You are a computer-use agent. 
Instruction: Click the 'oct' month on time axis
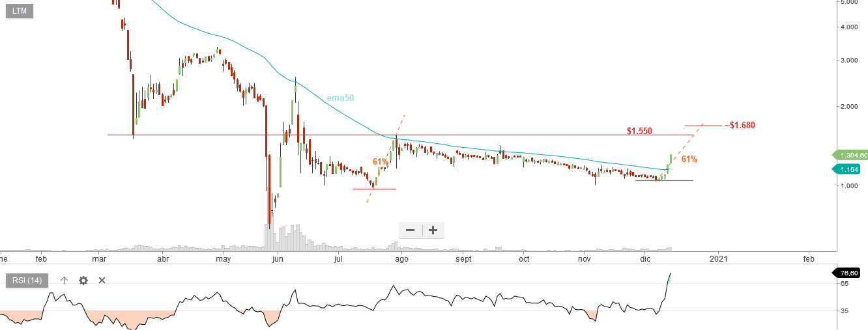tap(524, 258)
